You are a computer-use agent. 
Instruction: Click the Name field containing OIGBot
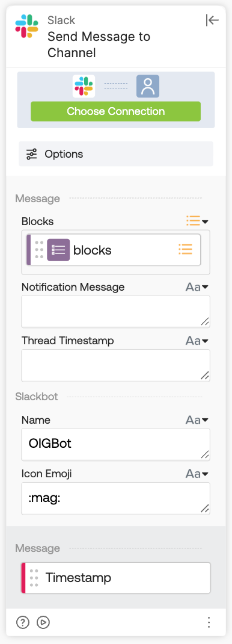click(x=115, y=445)
